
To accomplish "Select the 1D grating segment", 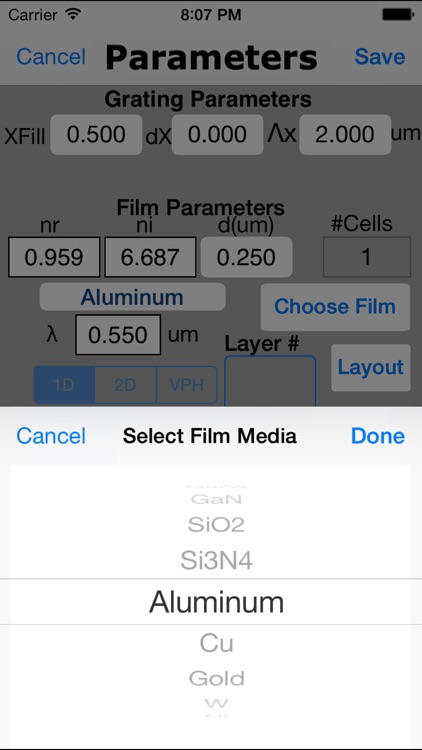I will [64, 385].
